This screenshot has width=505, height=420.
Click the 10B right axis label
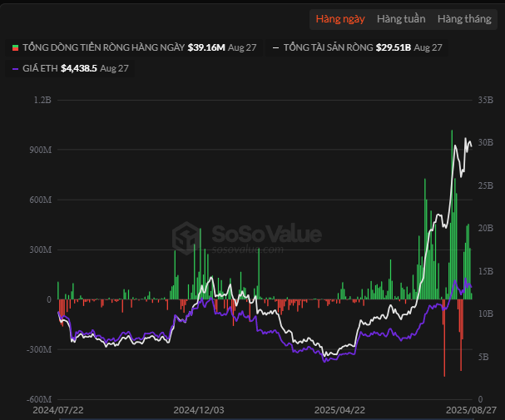pyautogui.click(x=485, y=314)
